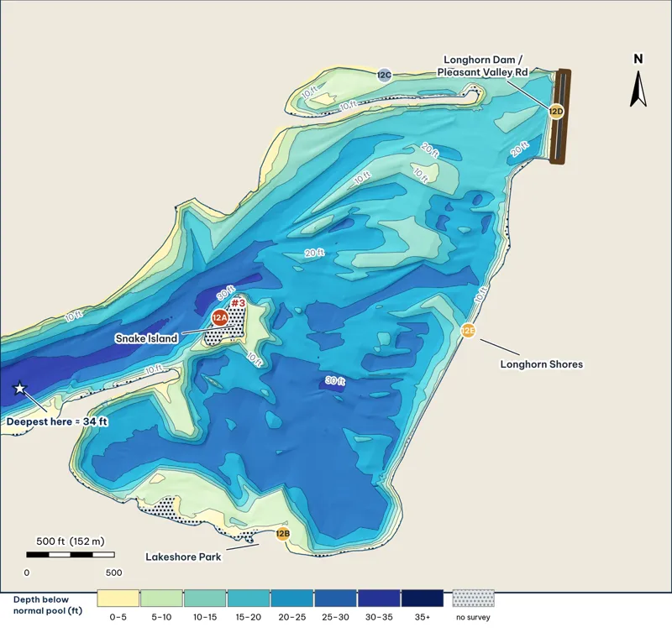Click the 500 ft (152 m) scale label

tap(71, 541)
